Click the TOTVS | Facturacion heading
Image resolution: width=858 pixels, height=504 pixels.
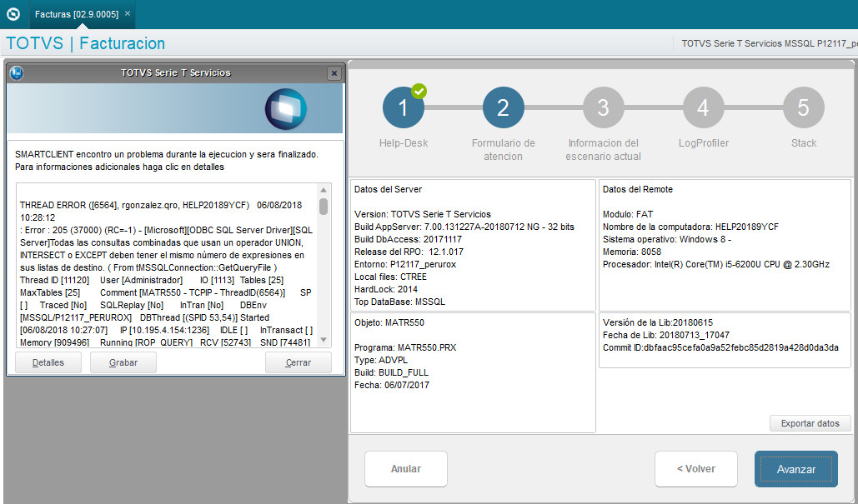point(85,43)
